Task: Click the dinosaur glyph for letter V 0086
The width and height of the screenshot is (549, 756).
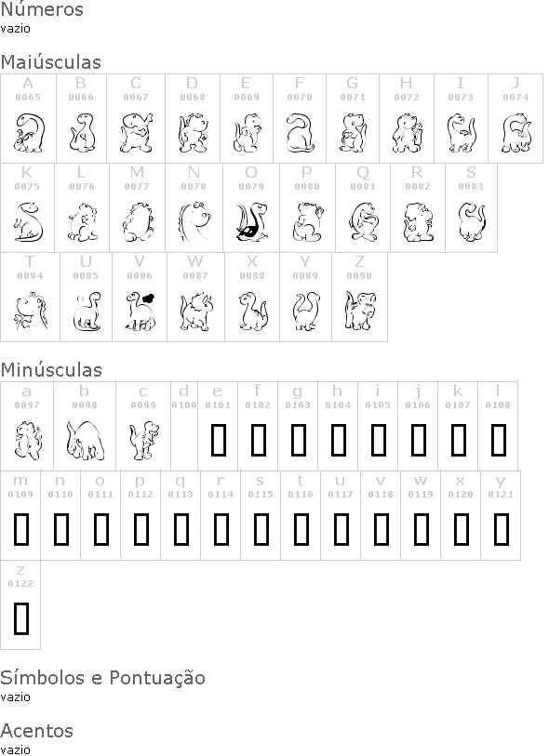Action: coord(140,311)
